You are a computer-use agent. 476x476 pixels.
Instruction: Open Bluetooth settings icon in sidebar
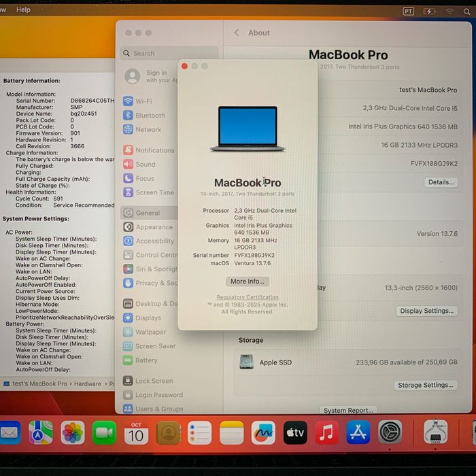(128, 116)
